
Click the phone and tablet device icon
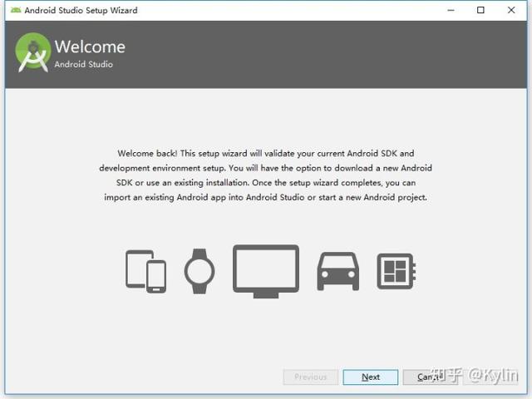(x=146, y=271)
